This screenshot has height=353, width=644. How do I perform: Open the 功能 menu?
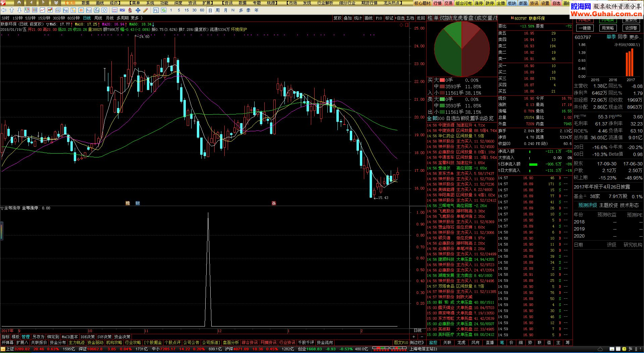coord(164,3)
